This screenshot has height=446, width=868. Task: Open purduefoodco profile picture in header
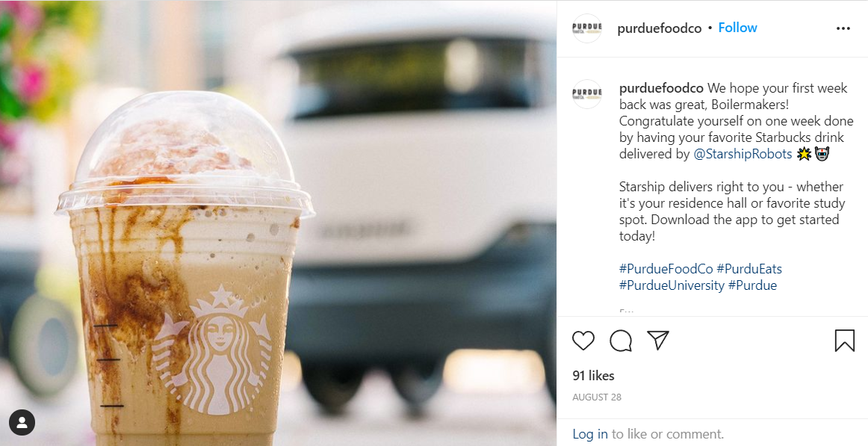587,28
